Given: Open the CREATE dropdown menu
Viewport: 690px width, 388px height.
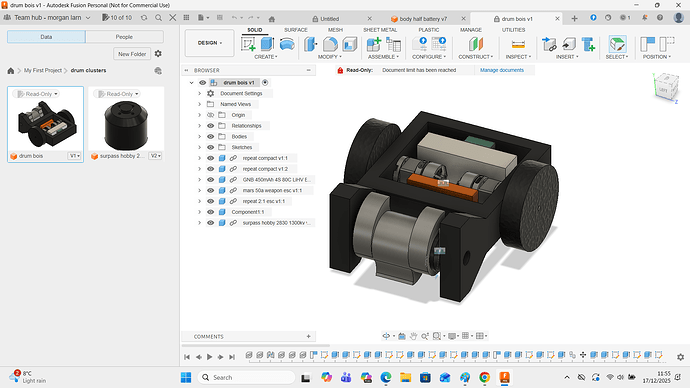Looking at the screenshot, I should pos(266,57).
